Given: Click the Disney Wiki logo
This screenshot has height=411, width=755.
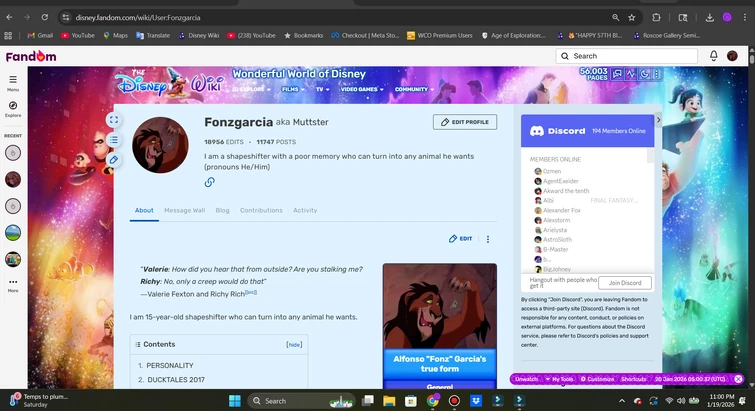Looking at the screenshot, I should 169,83.
